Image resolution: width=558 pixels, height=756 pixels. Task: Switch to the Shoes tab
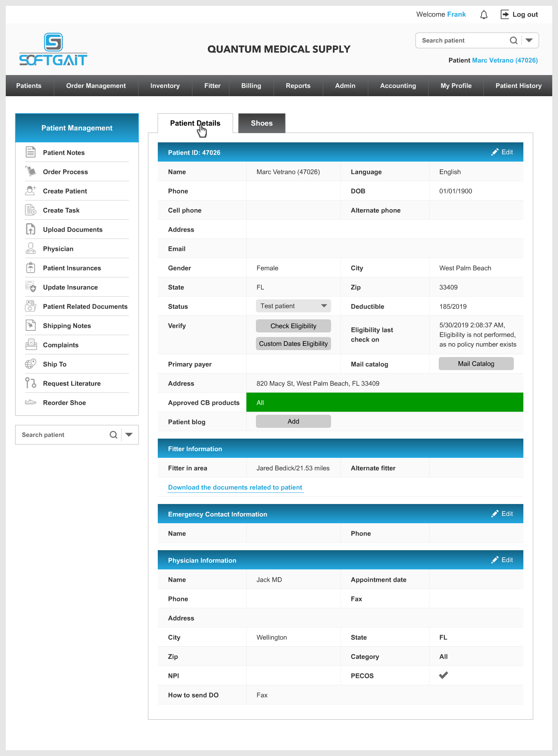(x=262, y=123)
